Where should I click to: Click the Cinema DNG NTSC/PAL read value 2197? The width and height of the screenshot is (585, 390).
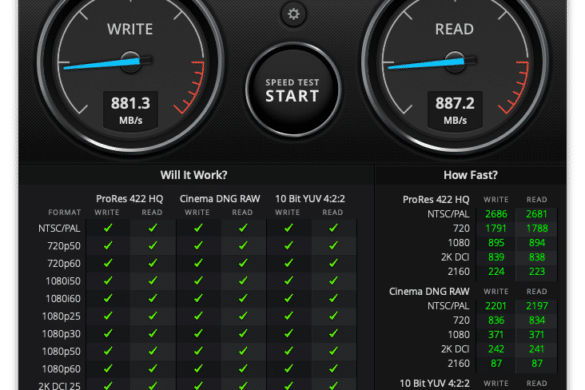click(536, 306)
